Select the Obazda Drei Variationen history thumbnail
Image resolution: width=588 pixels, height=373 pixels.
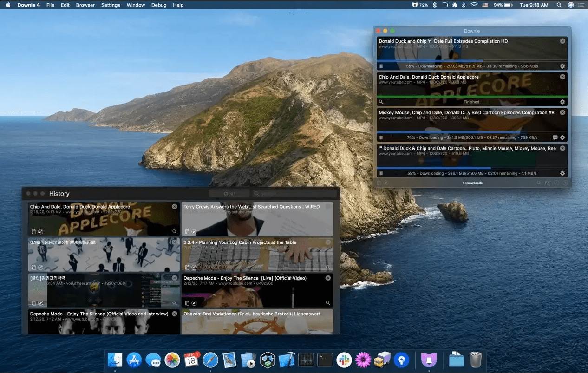point(257,322)
